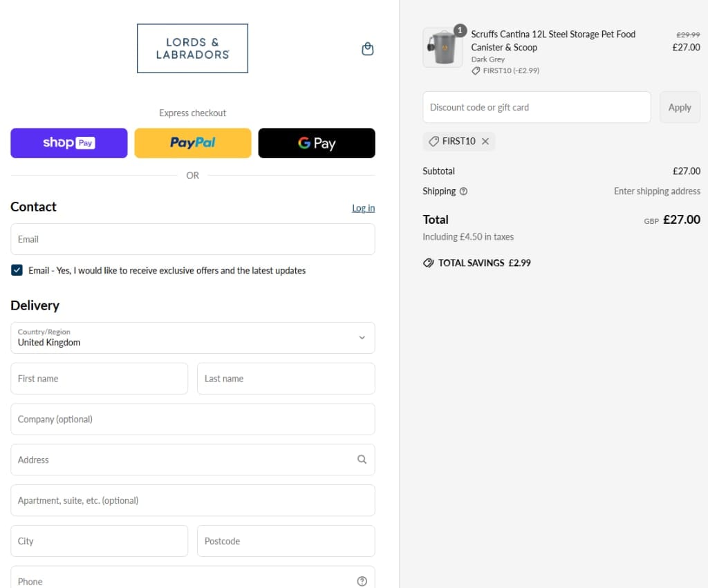This screenshot has height=588, width=708.
Task: Apply the discount code
Action: (680, 107)
